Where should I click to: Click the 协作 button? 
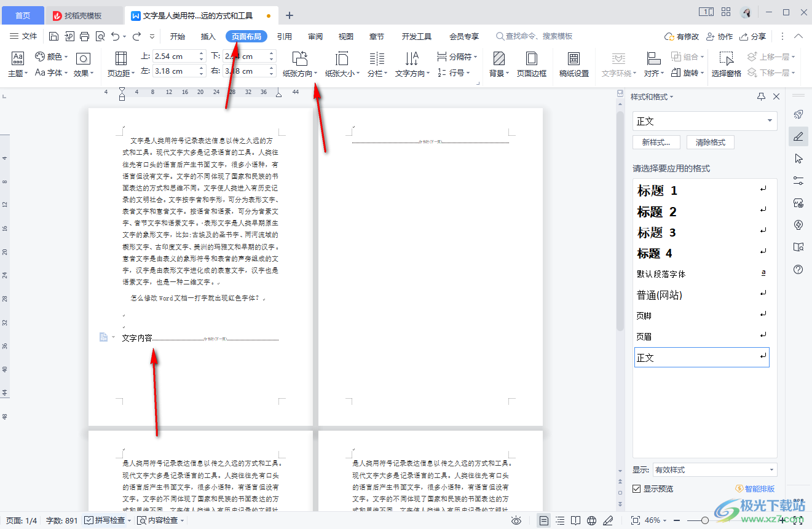(720, 36)
